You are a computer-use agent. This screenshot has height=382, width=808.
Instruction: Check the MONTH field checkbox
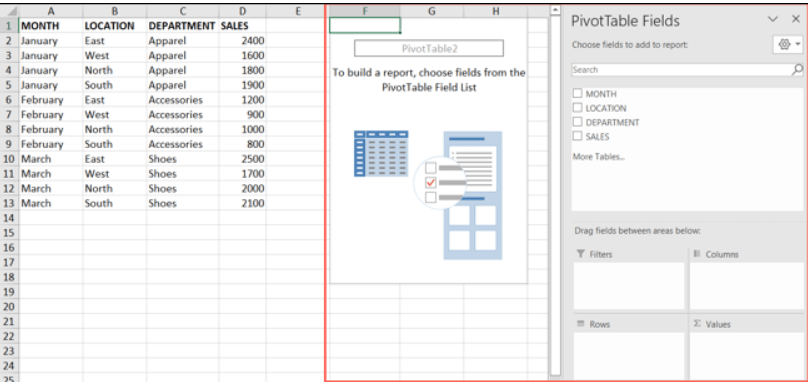click(x=578, y=93)
